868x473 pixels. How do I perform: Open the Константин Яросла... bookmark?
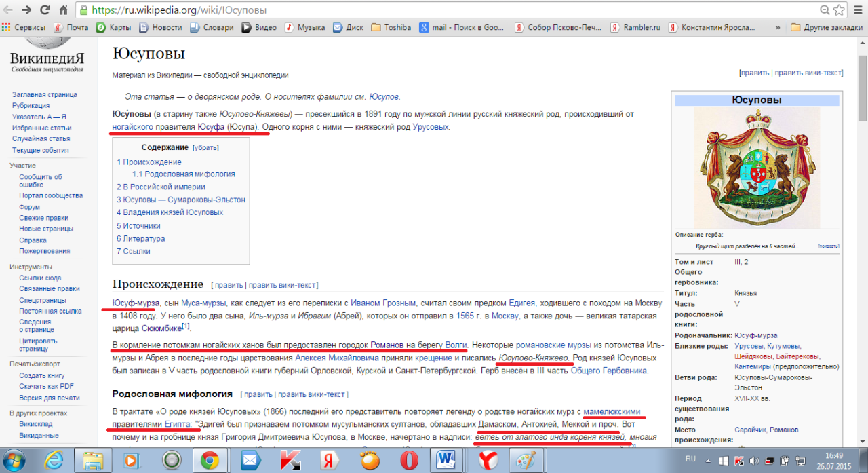click(x=711, y=27)
